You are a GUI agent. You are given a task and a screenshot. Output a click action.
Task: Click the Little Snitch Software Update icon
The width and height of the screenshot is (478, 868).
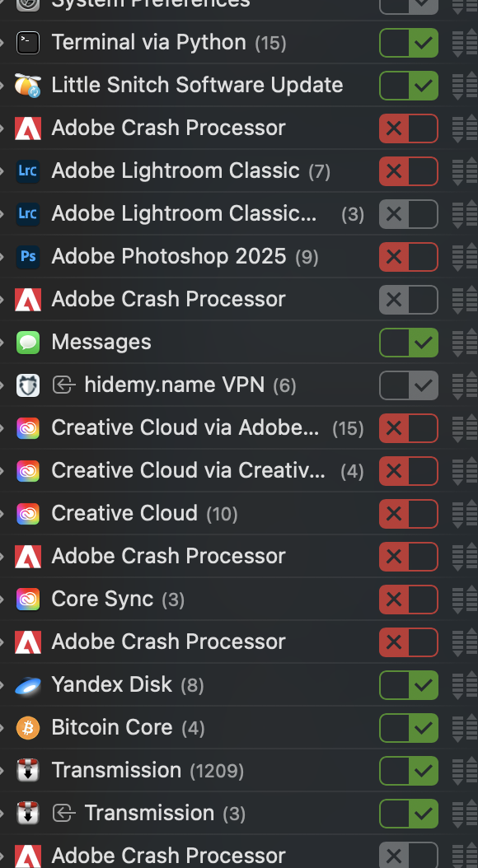point(28,86)
